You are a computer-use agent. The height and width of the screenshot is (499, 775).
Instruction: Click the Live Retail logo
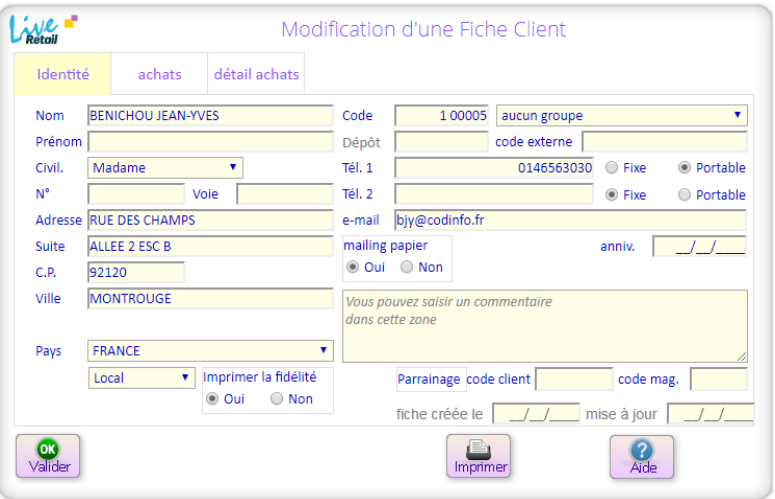pyautogui.click(x=43, y=28)
